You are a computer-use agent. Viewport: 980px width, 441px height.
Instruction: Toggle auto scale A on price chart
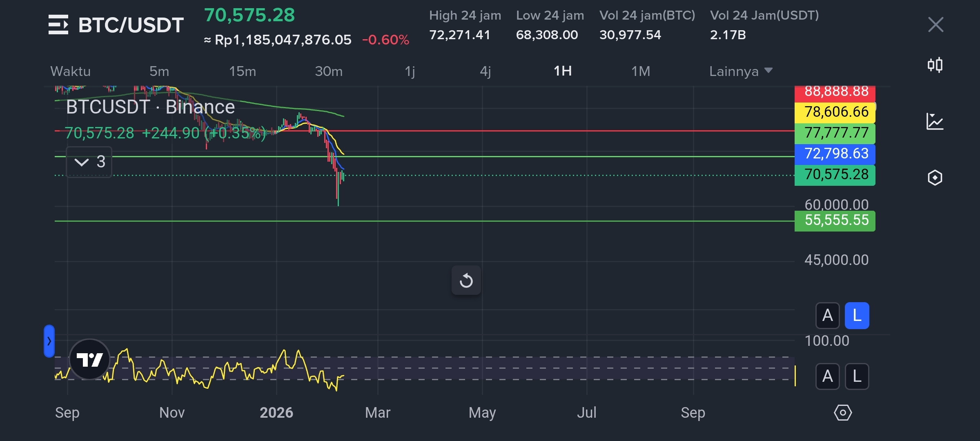click(x=828, y=316)
